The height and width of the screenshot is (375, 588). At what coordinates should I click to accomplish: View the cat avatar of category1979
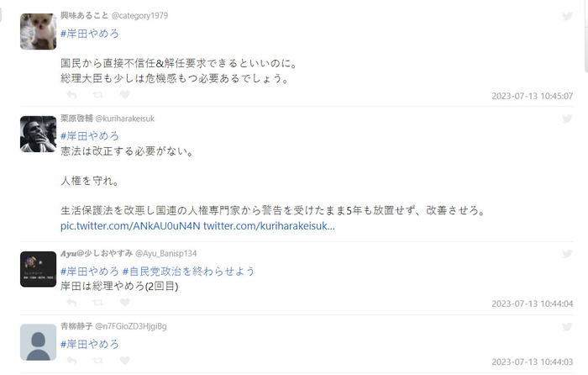click(x=39, y=32)
